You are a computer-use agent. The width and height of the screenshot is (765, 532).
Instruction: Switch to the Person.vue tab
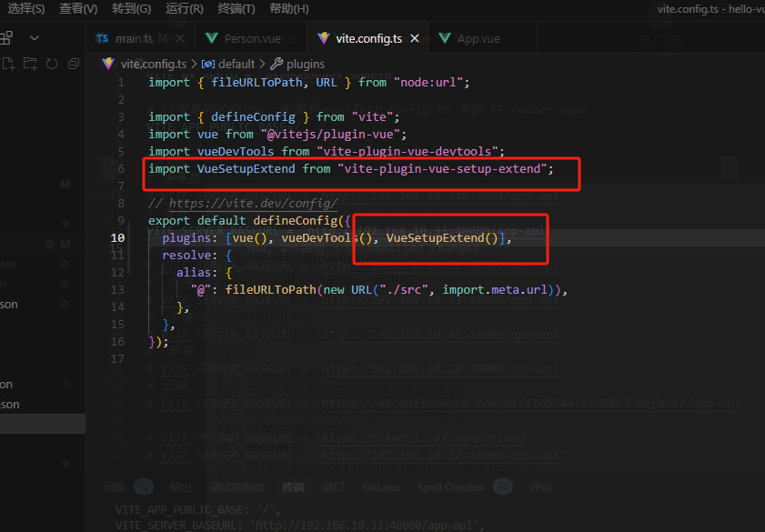(x=250, y=39)
